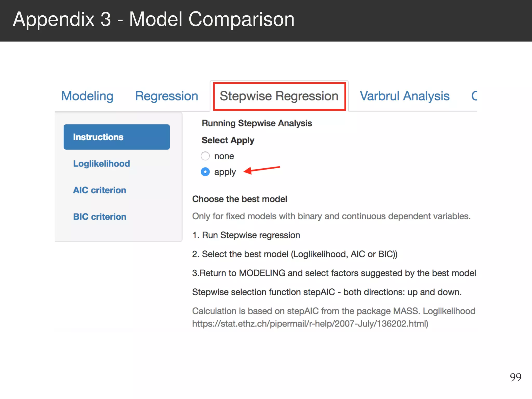The image size is (532, 399).
Task: Show the AIC criterion panel
Action: (100, 190)
